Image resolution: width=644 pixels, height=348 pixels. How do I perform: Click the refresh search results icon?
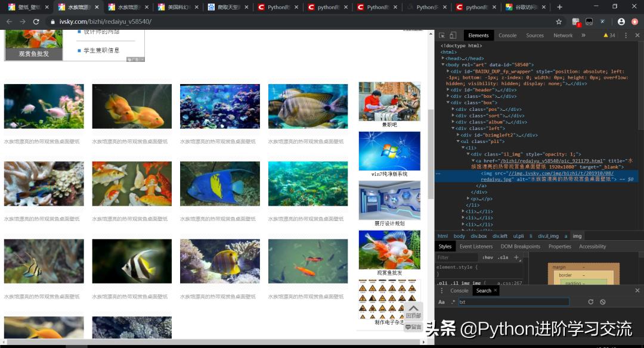tap(590, 302)
